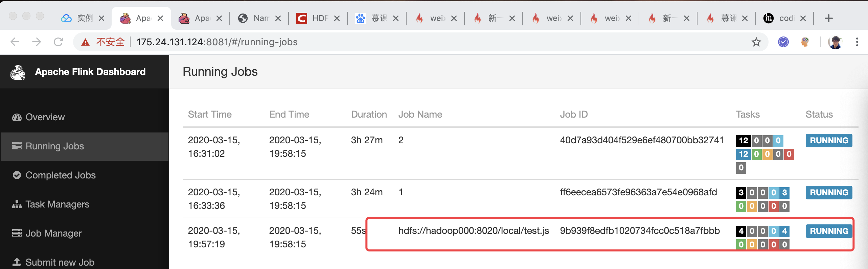
Task: Click the Submit new Job upload icon
Action: pos(17,262)
